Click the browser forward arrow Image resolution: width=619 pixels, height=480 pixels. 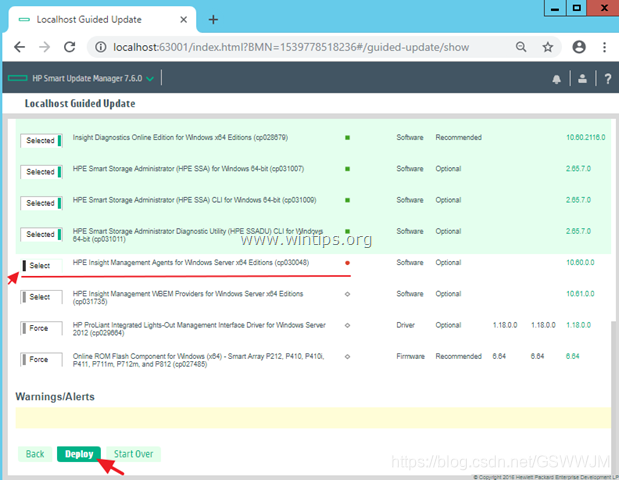click(x=45, y=47)
